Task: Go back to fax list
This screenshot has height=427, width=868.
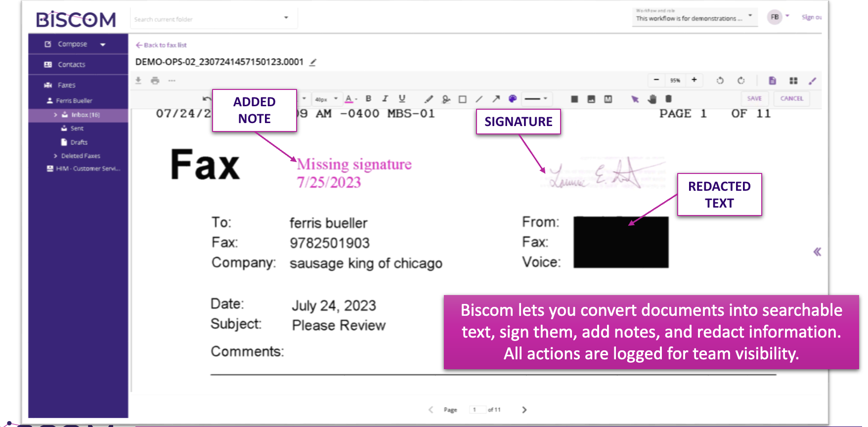Action: point(161,45)
